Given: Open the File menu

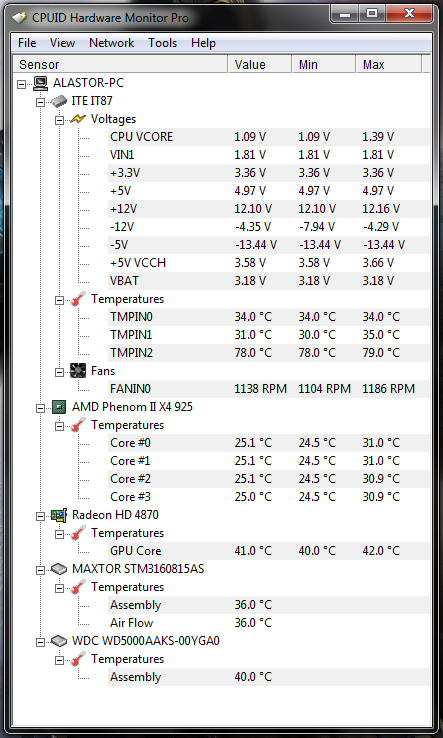Looking at the screenshot, I should coord(27,43).
